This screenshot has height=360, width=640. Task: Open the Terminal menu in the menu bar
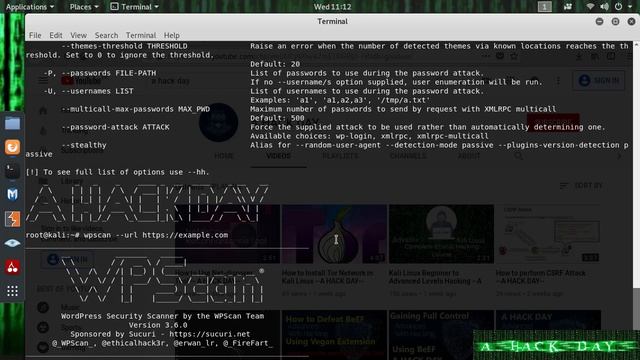[x=141, y=35]
